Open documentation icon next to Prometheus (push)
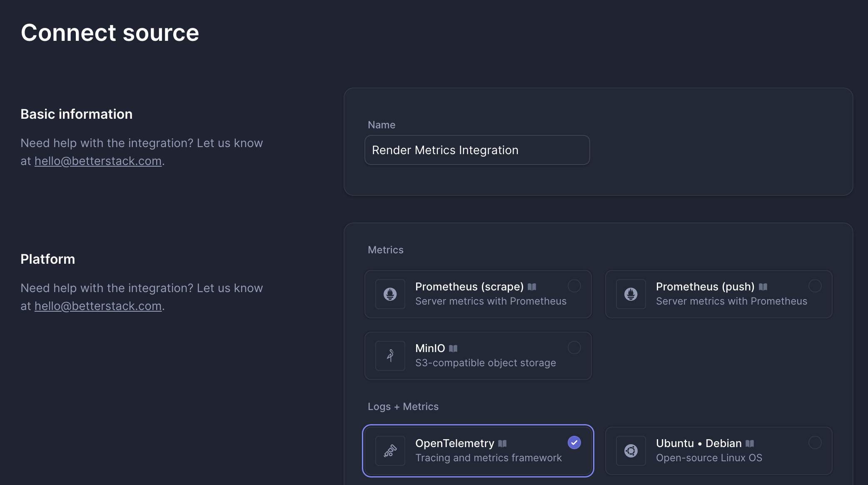868x485 pixels. 763,286
